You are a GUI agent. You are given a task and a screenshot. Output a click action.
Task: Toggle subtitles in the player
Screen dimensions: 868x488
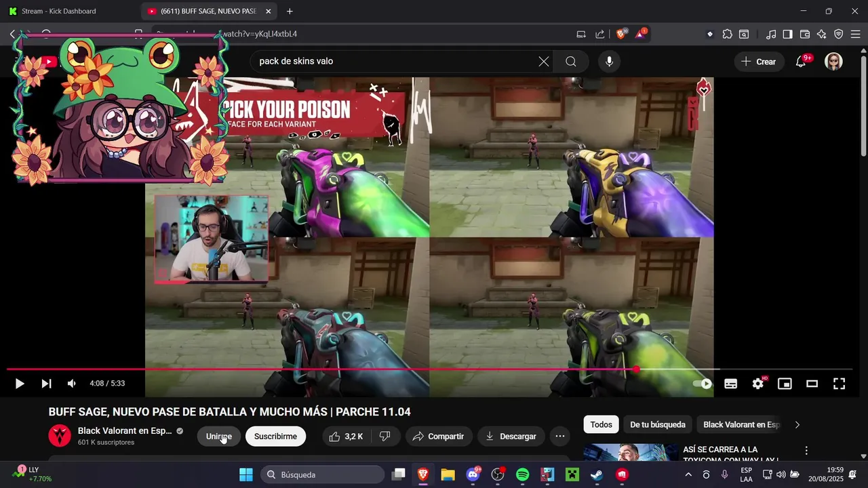pos(730,384)
